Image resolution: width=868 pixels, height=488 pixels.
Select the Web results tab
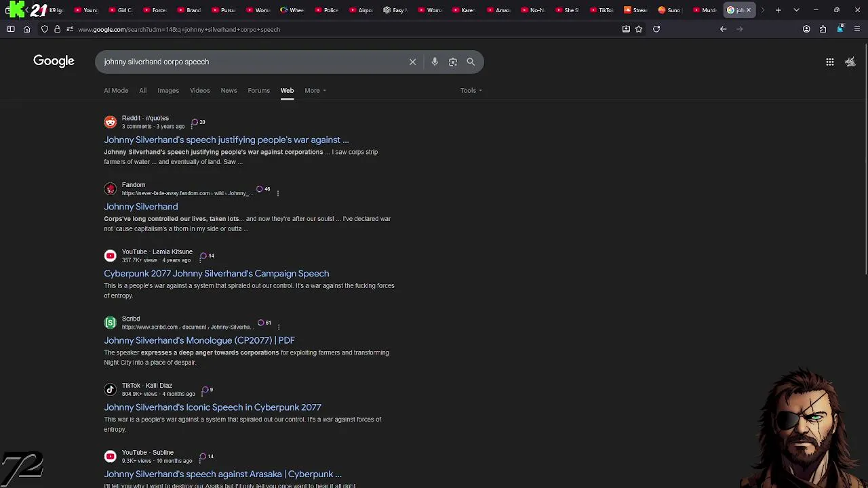pyautogui.click(x=287, y=90)
